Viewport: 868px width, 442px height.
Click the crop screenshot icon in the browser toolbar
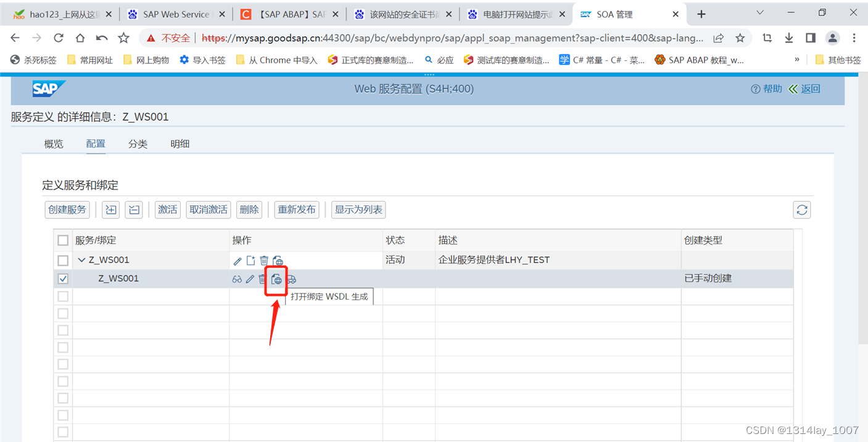pyautogui.click(x=767, y=38)
